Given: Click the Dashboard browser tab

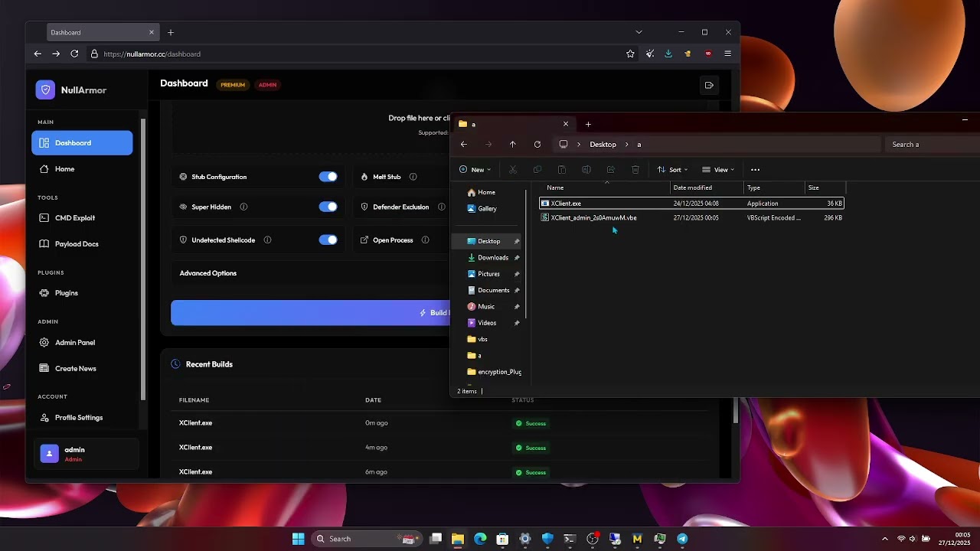Looking at the screenshot, I should pyautogui.click(x=103, y=32).
